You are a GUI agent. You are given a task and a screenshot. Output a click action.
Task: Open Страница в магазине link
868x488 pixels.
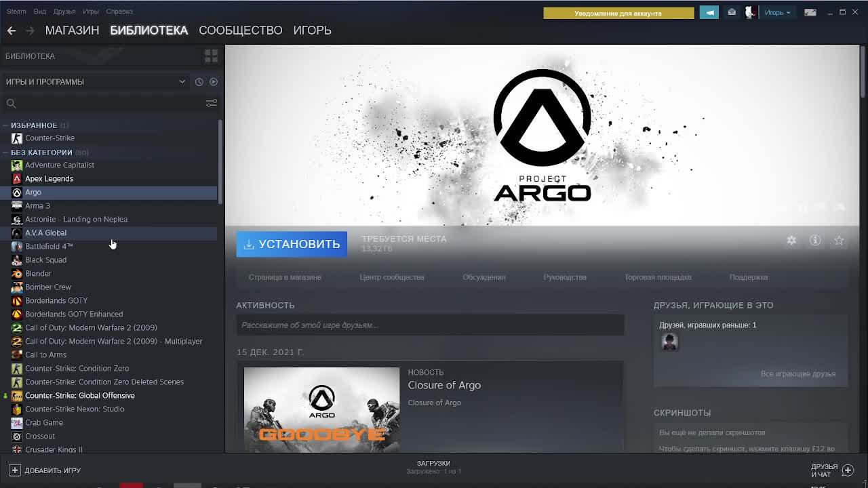285,277
